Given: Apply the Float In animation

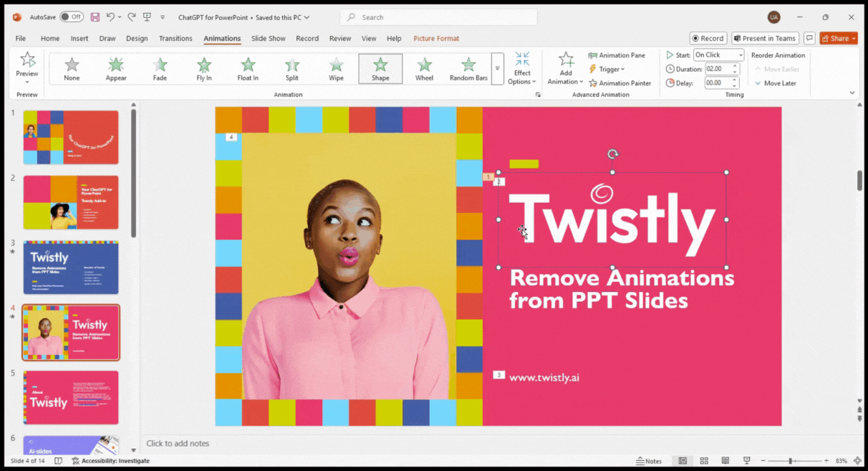Looking at the screenshot, I should pyautogui.click(x=248, y=69).
